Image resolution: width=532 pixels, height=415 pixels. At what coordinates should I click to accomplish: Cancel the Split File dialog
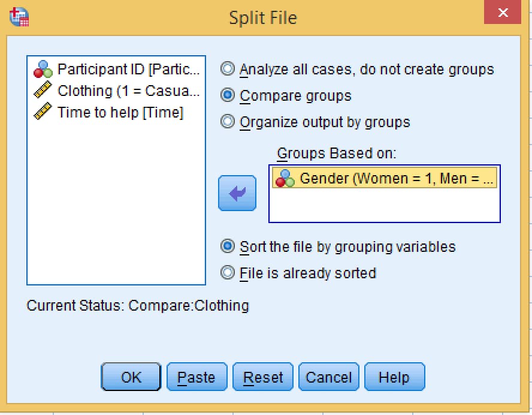[x=328, y=377]
